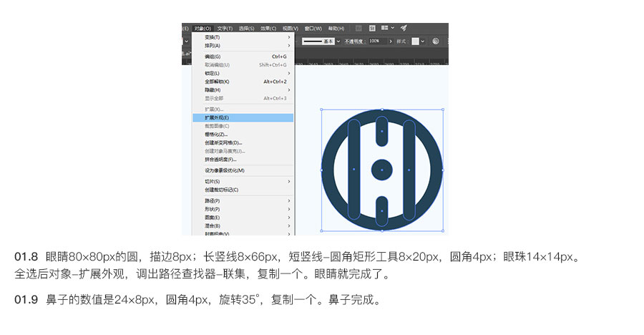Screen dimensions: 644x335
Task: Select 扩展外观(E) highlighted menu entry
Action: (x=243, y=117)
